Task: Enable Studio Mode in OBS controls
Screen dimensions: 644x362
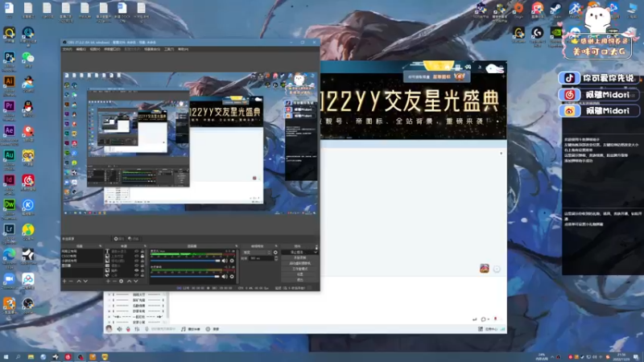Action: tap(299, 269)
